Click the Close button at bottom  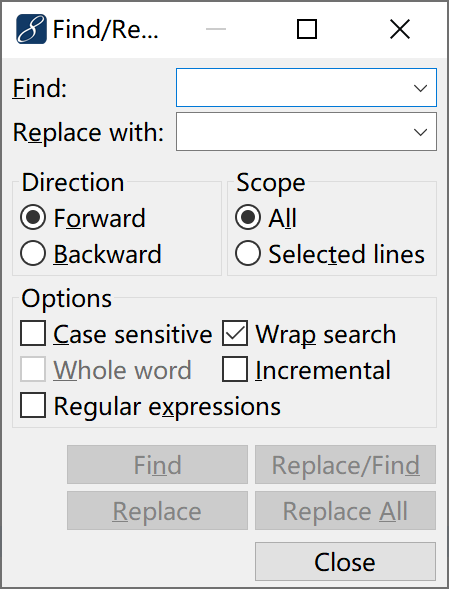[345, 562]
